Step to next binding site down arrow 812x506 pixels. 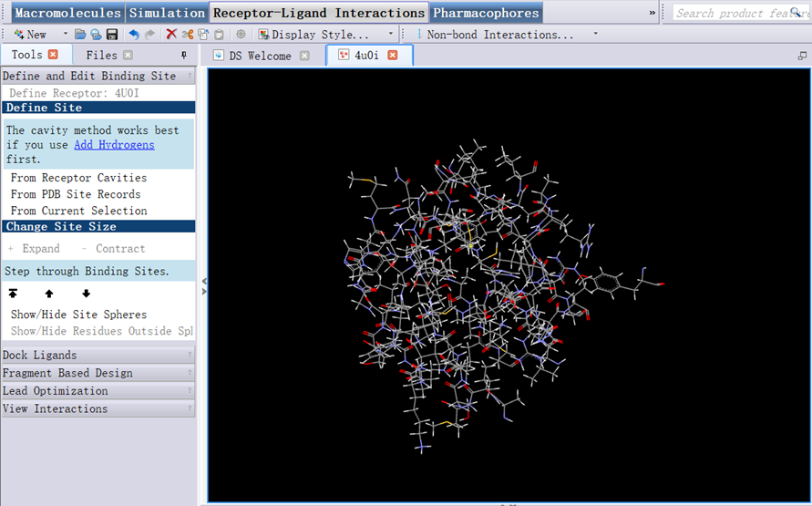[86, 294]
